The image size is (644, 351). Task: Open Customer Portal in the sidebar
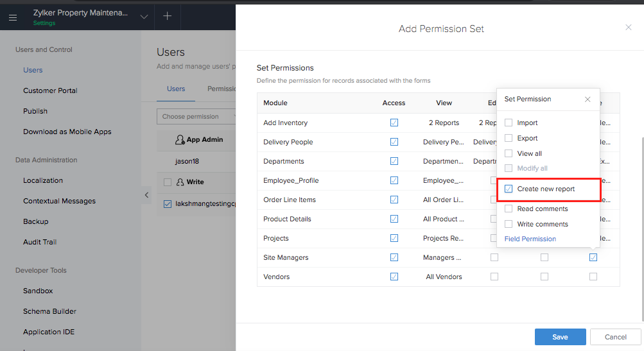pos(50,90)
